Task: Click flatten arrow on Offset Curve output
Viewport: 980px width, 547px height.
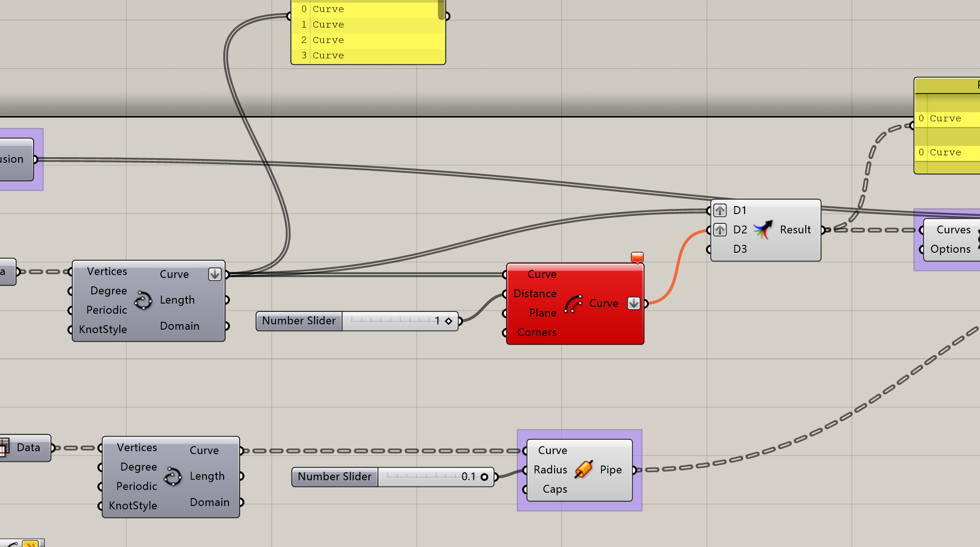Action: coord(633,303)
